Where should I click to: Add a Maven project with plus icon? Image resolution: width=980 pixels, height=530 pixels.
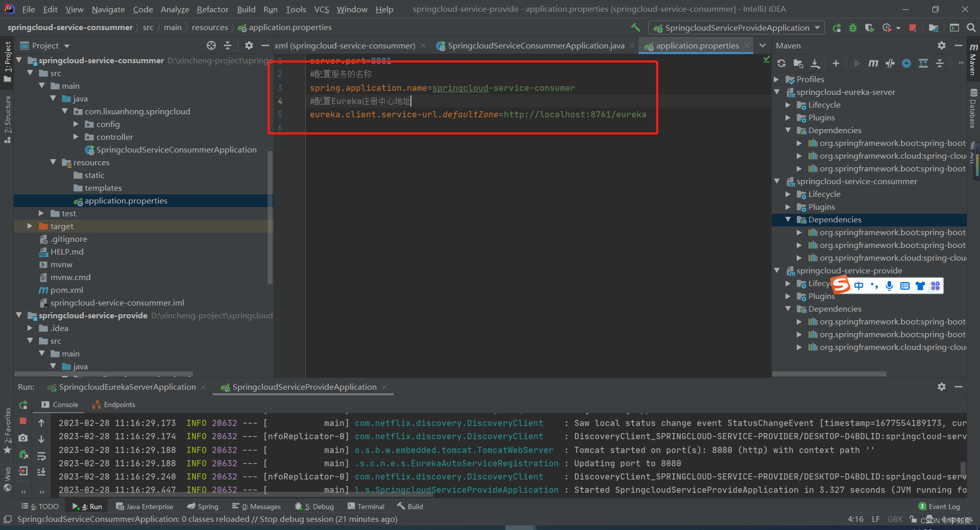click(836, 63)
